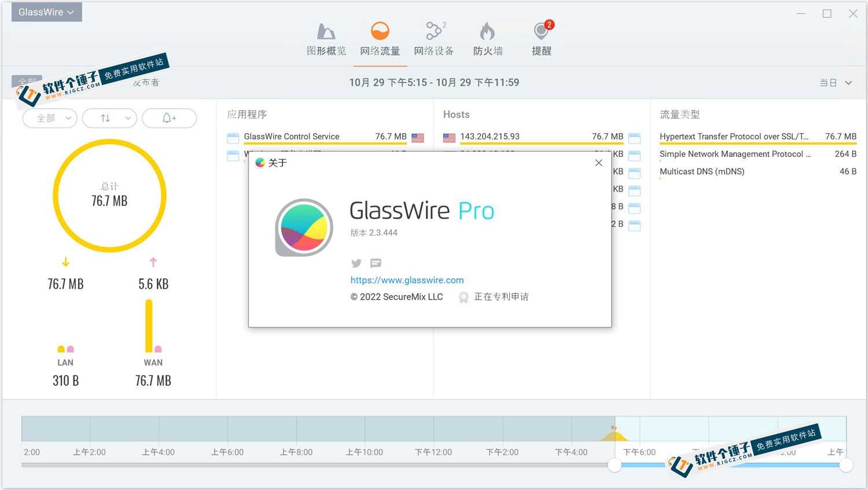Click the LAN traffic bar
The height and width of the screenshot is (490, 868).
(x=65, y=349)
